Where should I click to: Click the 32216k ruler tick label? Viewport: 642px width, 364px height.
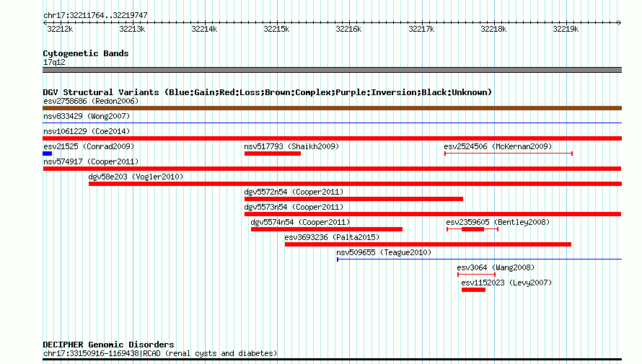[x=348, y=29]
